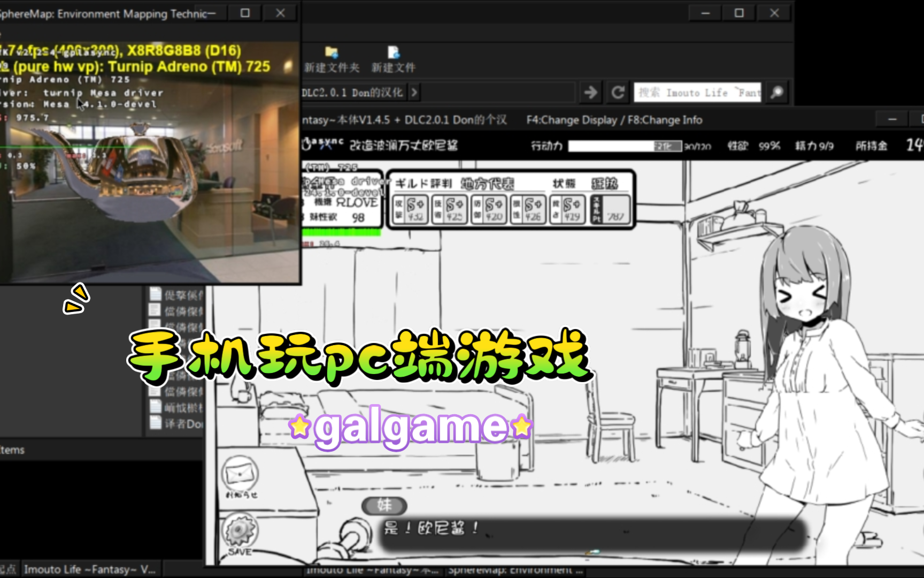Switch to Imouto Life ~Fantasy~ V... taskbar entry
Image resolution: width=924 pixels, height=578 pixels.
click(90, 569)
